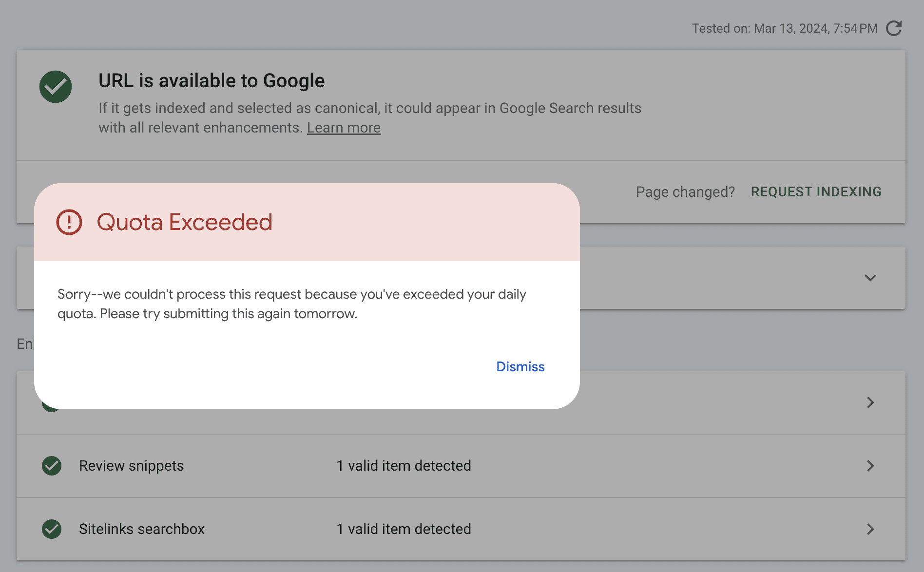Click the chevron right above Review snippets row

tap(870, 402)
